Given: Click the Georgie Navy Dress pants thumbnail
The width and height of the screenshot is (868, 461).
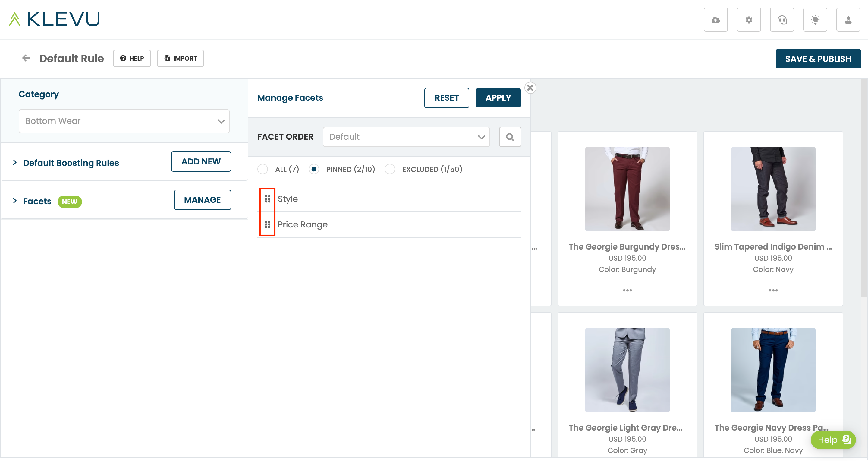Looking at the screenshot, I should pyautogui.click(x=773, y=370).
